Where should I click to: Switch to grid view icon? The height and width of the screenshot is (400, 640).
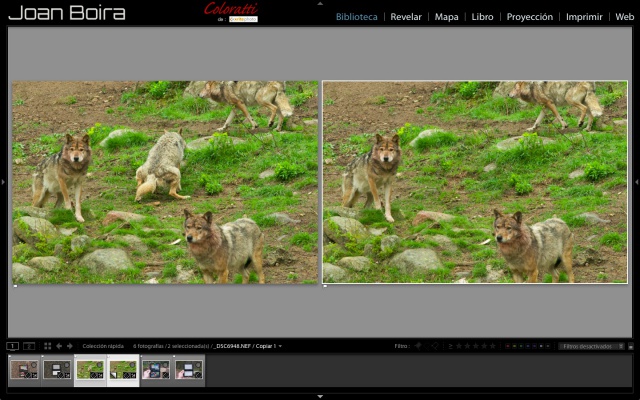[x=48, y=346]
